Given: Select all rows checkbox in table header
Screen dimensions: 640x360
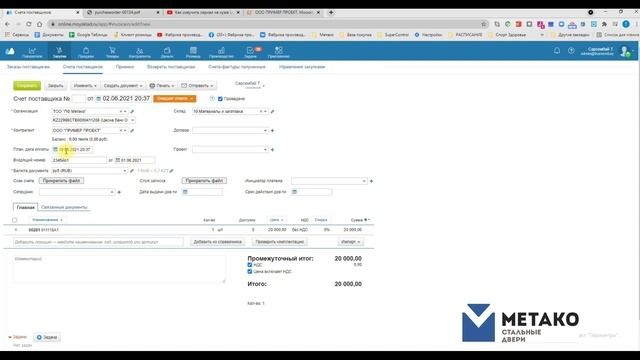Looking at the screenshot, I should pos(15,220).
